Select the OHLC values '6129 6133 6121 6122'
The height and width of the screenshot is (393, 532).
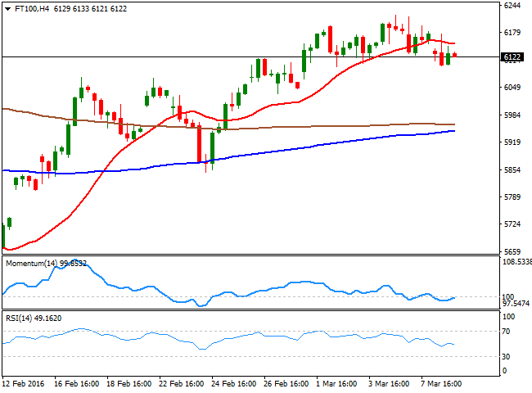pyautogui.click(x=90, y=9)
